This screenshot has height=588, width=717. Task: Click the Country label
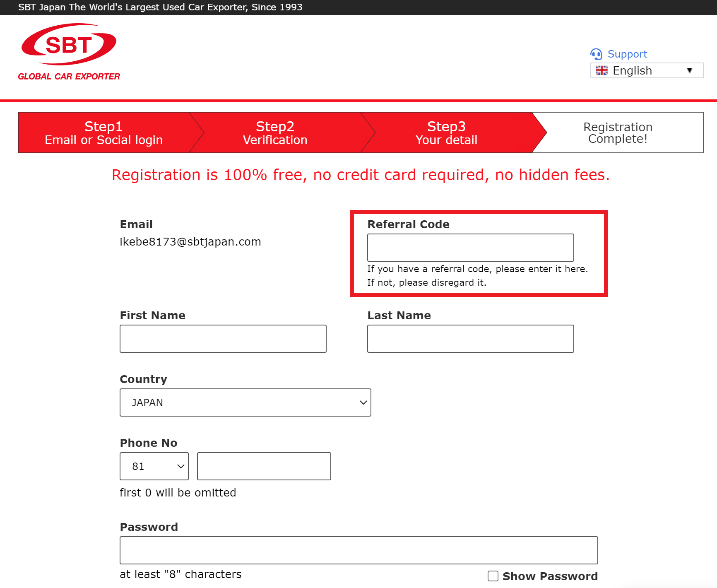click(143, 379)
